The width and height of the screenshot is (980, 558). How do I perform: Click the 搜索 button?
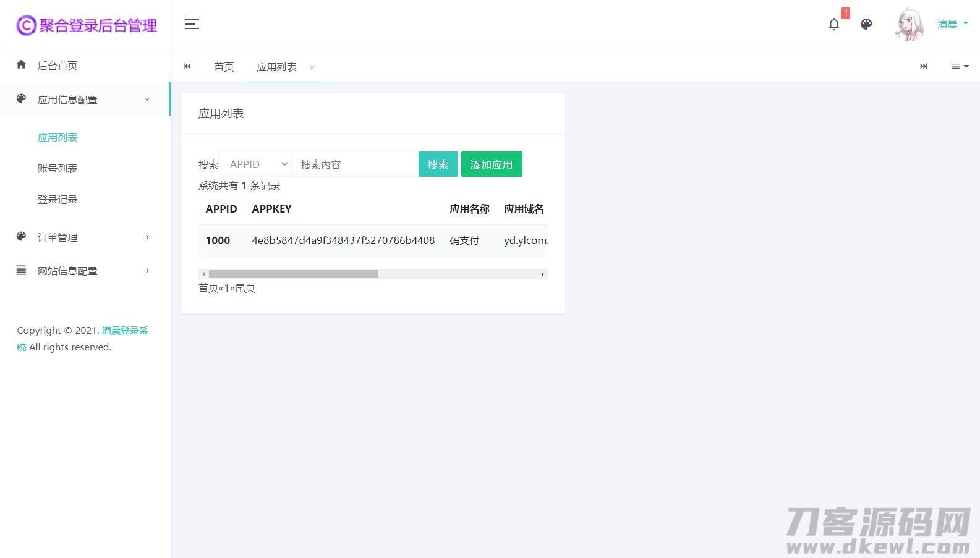pos(438,164)
